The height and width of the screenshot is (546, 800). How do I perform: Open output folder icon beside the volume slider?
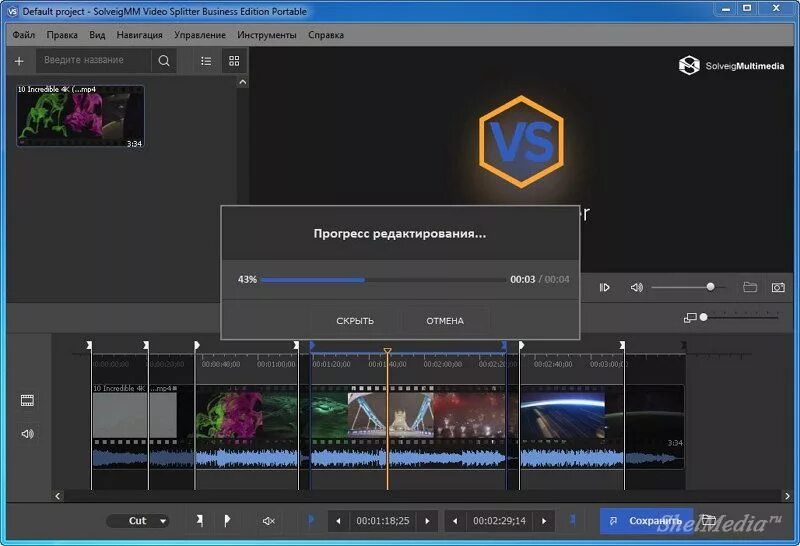[x=750, y=287]
